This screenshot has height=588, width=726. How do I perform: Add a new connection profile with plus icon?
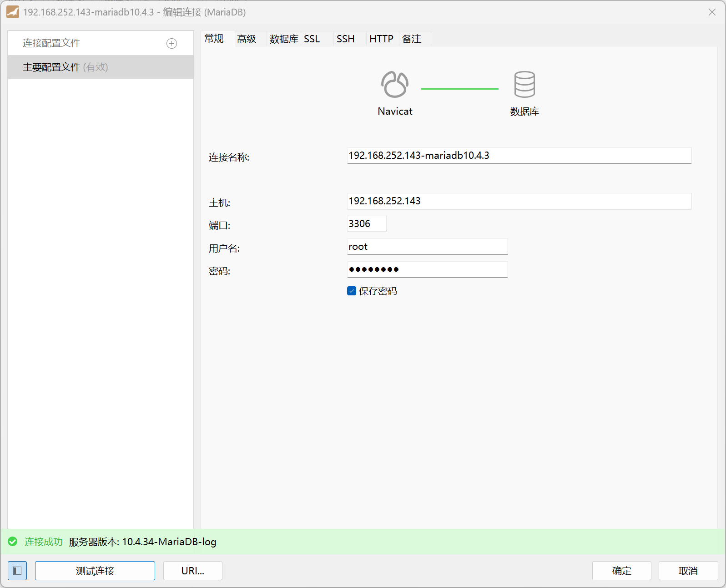point(171,44)
